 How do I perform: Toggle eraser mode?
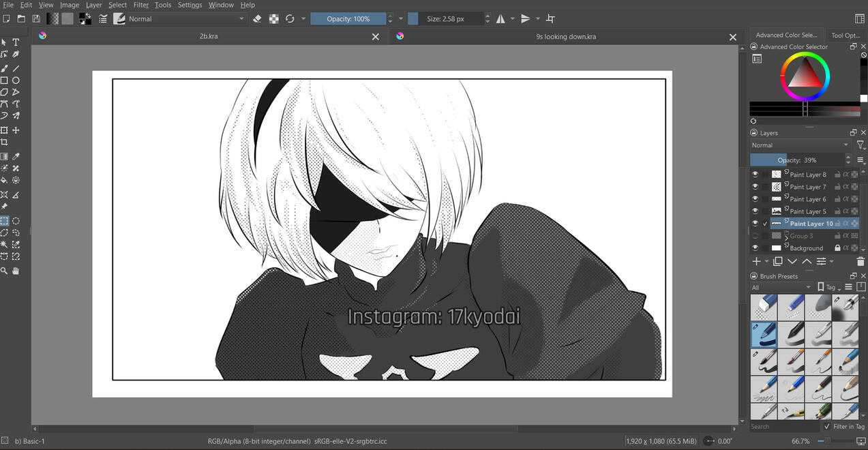tap(257, 19)
